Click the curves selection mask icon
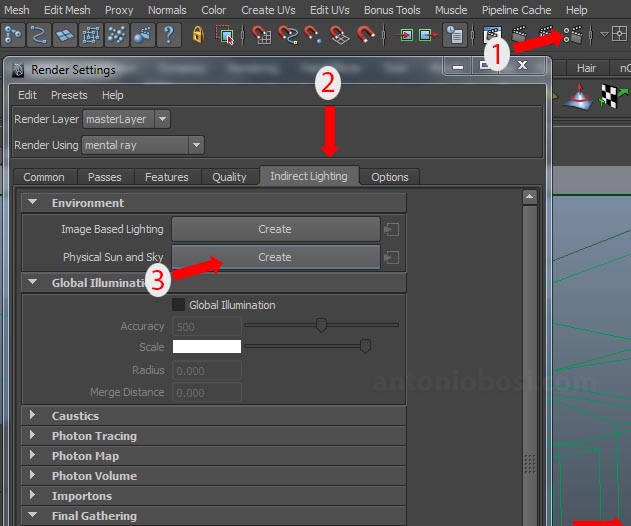 [x=39, y=35]
